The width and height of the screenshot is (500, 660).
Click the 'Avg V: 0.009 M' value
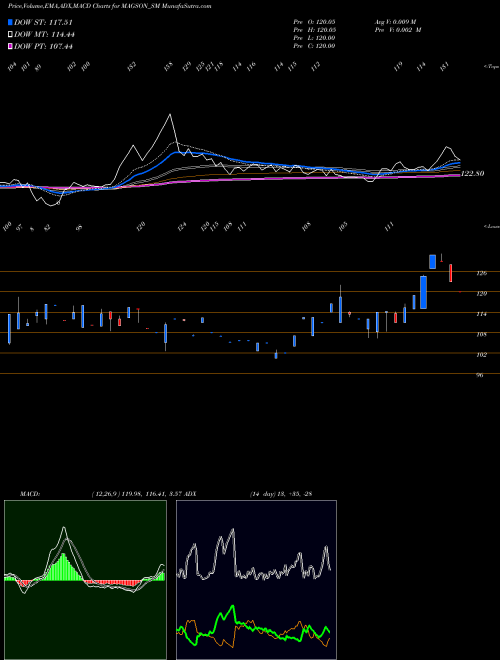point(395,21)
